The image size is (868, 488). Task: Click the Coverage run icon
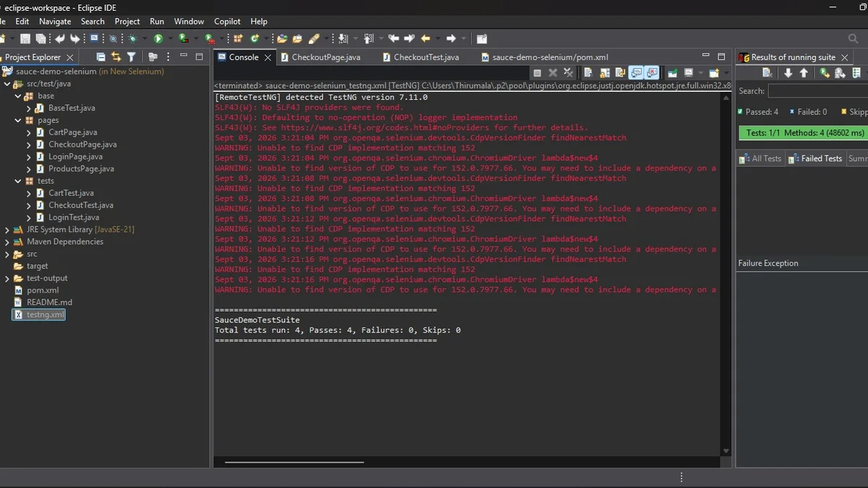pos(183,38)
